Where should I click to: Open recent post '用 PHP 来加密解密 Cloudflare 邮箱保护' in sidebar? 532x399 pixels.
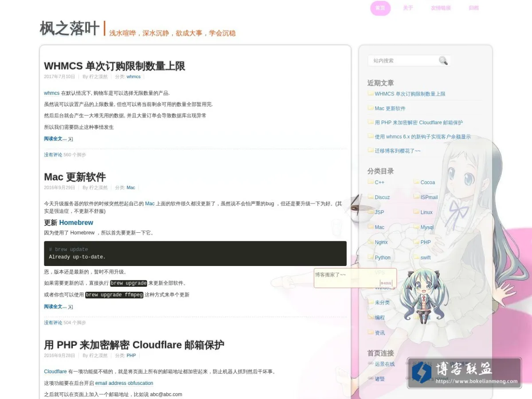(419, 122)
